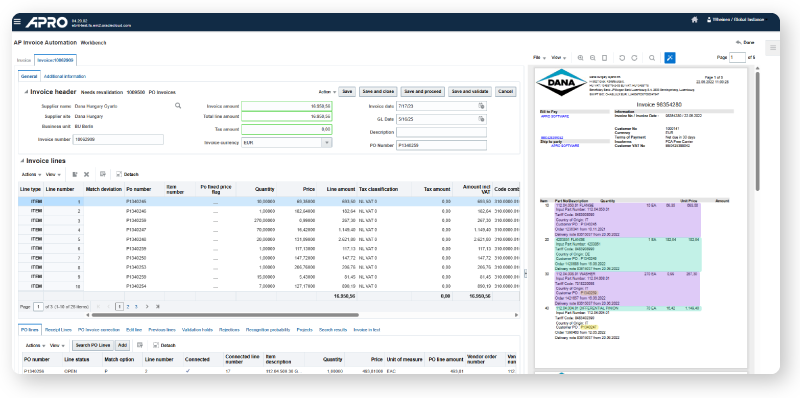The image size is (800, 398).
Task: Open the viewer File menu
Action: point(539,58)
